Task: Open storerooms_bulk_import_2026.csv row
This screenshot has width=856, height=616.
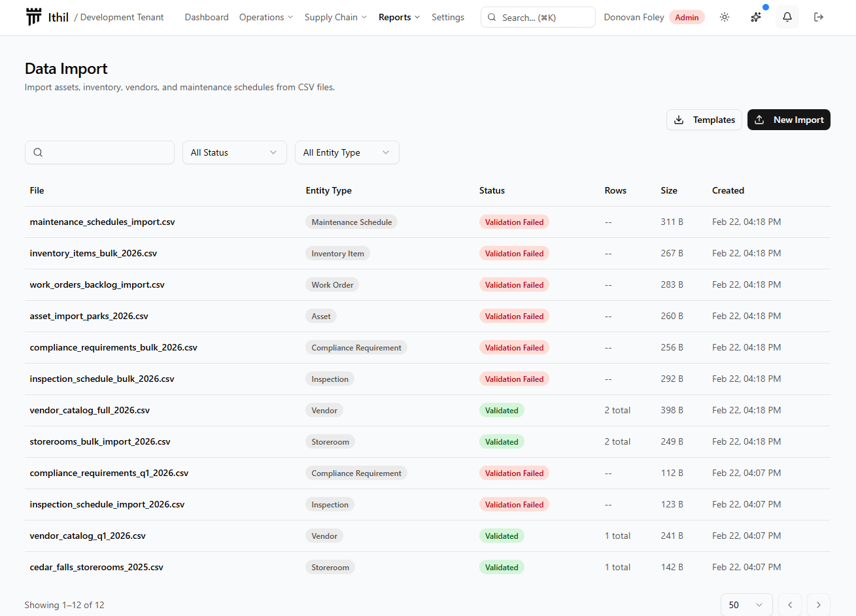Action: [x=428, y=442]
